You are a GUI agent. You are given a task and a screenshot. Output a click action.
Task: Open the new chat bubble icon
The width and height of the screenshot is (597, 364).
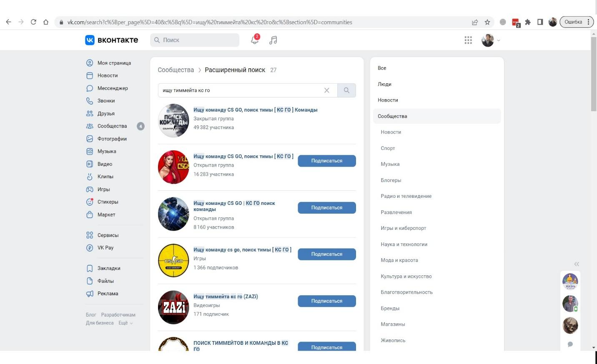click(x=570, y=344)
